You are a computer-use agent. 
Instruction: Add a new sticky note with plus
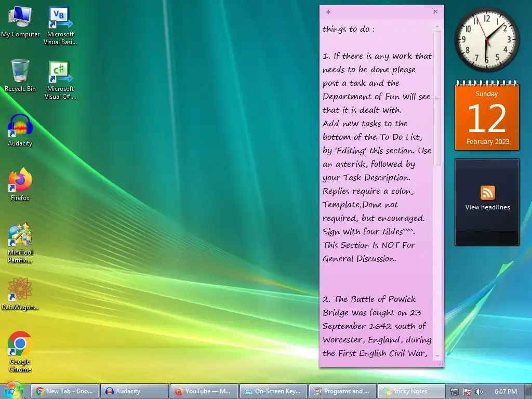pos(328,12)
